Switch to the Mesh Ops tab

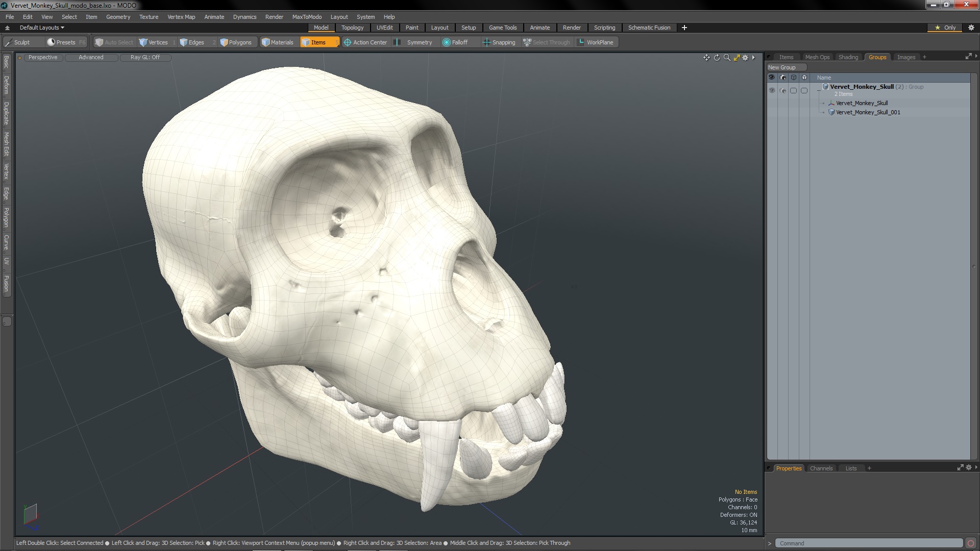[x=817, y=57]
